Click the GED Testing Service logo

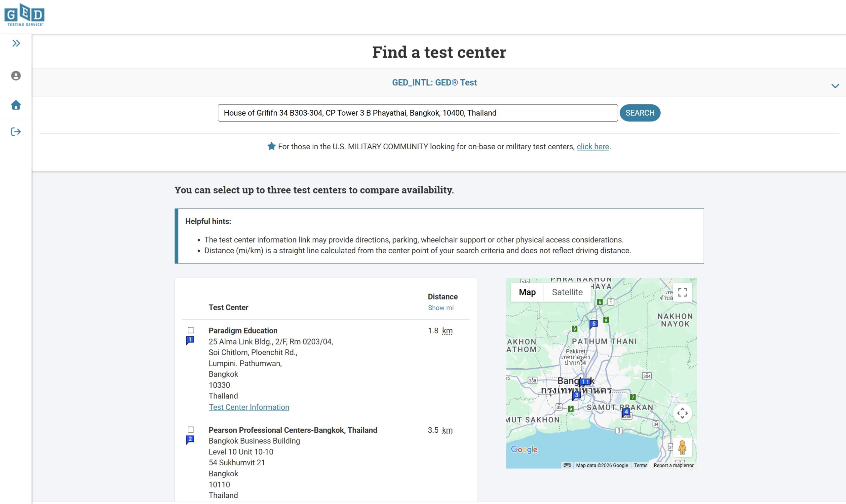(24, 15)
